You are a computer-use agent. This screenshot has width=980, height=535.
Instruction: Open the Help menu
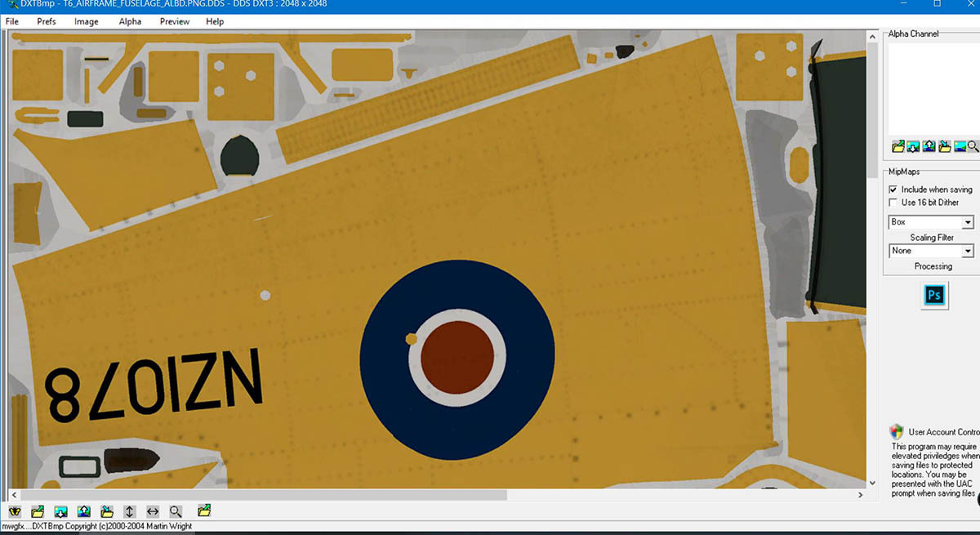tap(215, 22)
